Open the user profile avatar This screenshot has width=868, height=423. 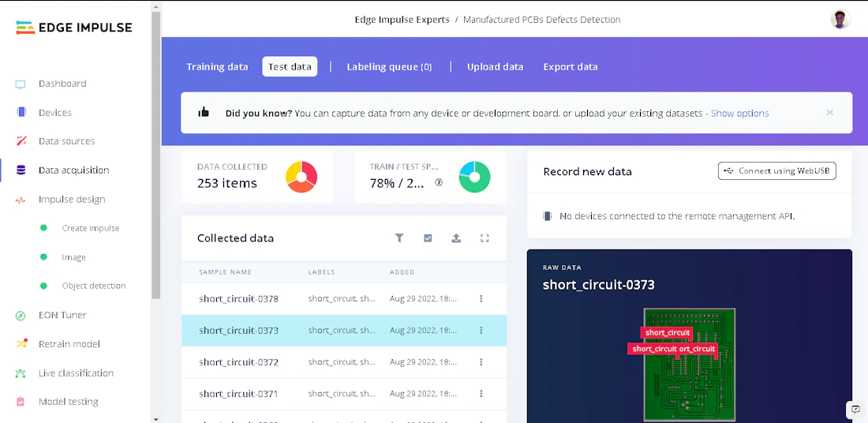840,20
